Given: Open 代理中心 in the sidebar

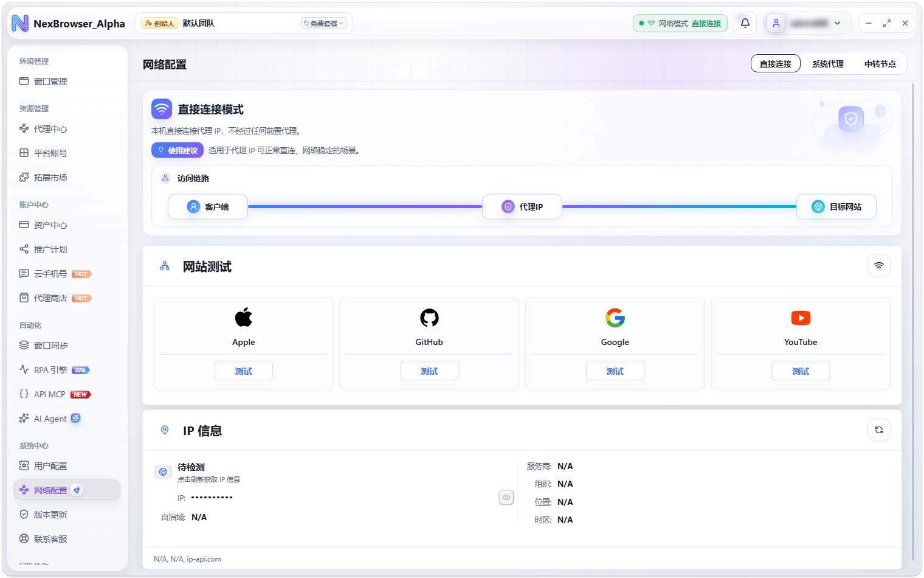Looking at the screenshot, I should coord(67,128).
